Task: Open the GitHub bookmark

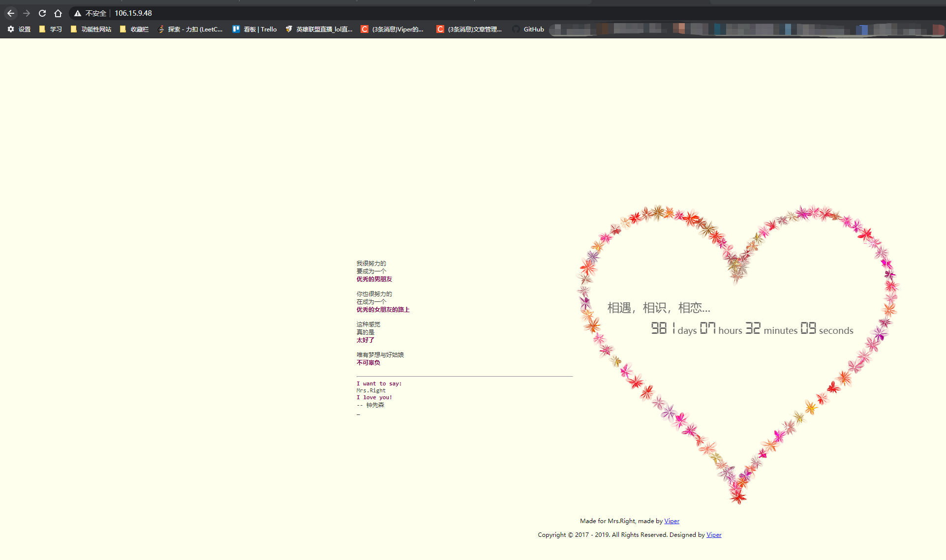Action: tap(528, 29)
